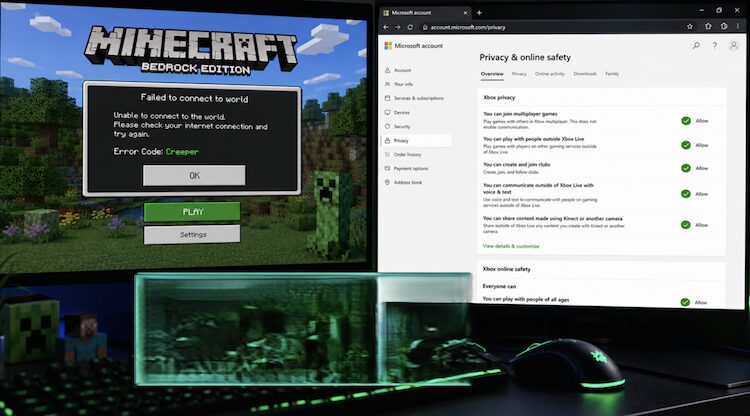The width and height of the screenshot is (750, 416).
Task: Close the Microsoft account browser tab
Action: (465, 13)
